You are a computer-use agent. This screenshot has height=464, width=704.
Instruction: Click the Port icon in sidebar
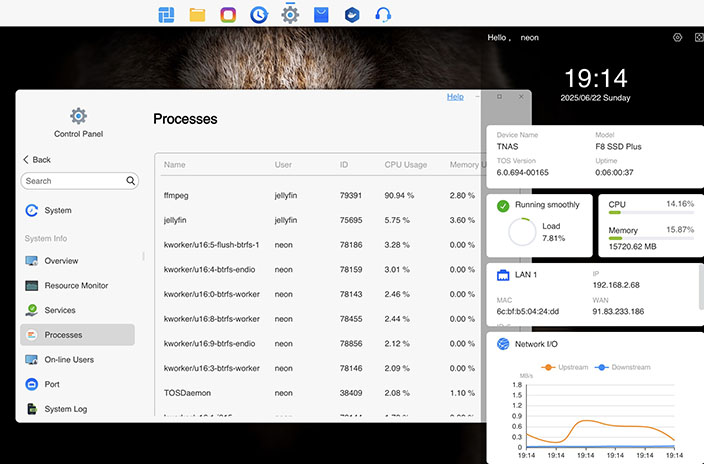tap(31, 384)
